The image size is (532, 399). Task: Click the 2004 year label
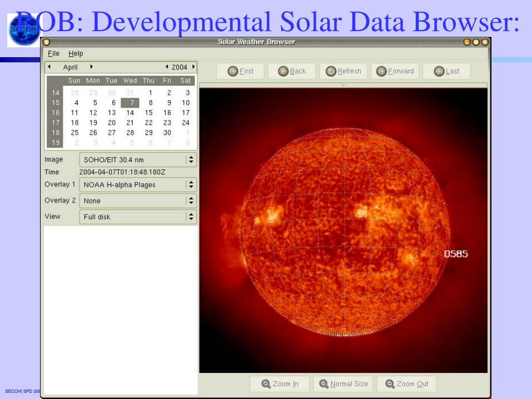pos(179,67)
